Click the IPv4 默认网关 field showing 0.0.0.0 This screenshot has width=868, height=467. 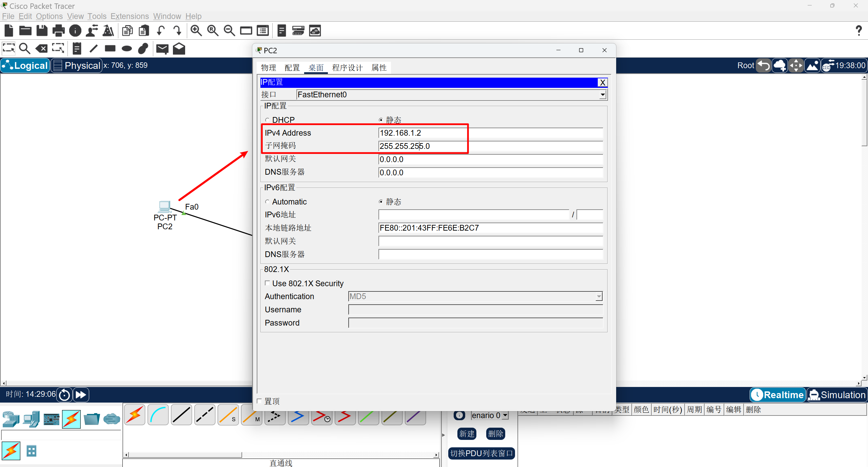pos(491,159)
